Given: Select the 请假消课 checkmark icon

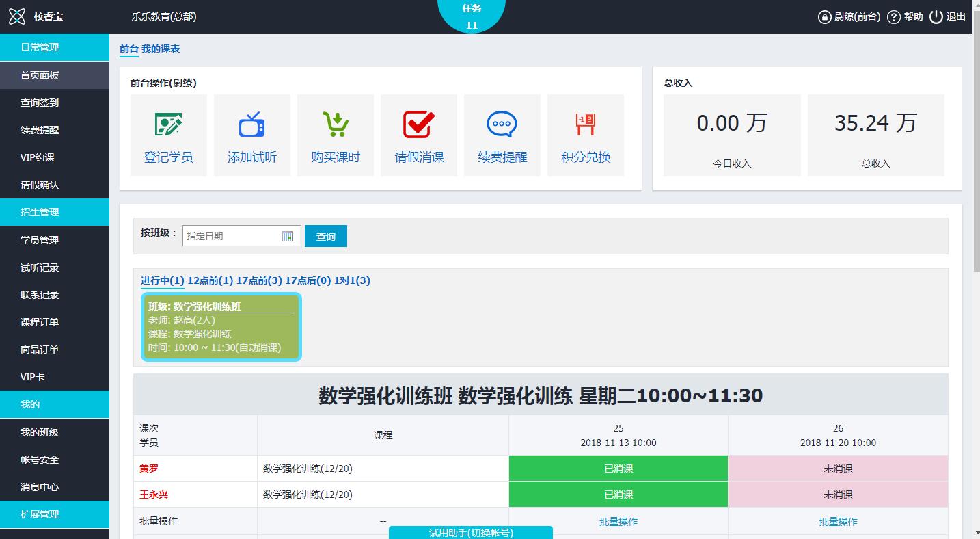Looking at the screenshot, I should coord(418,124).
